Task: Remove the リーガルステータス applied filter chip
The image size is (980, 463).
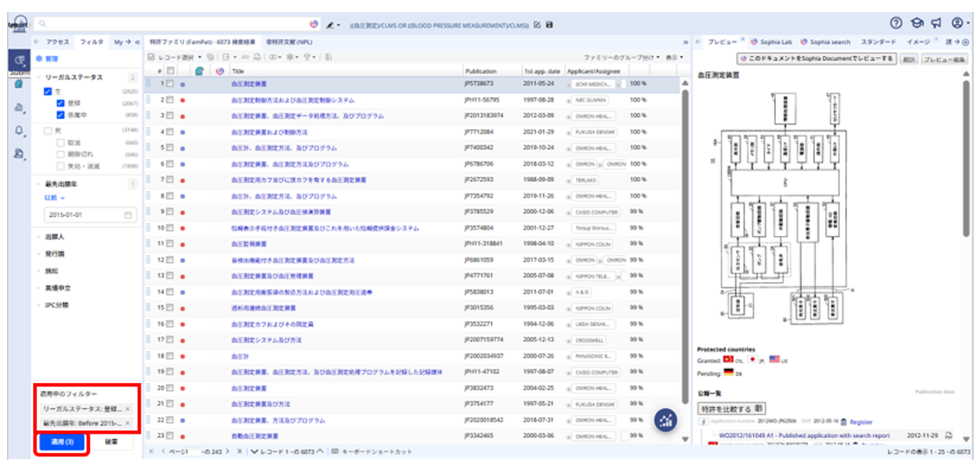Action: pyautogui.click(x=127, y=409)
